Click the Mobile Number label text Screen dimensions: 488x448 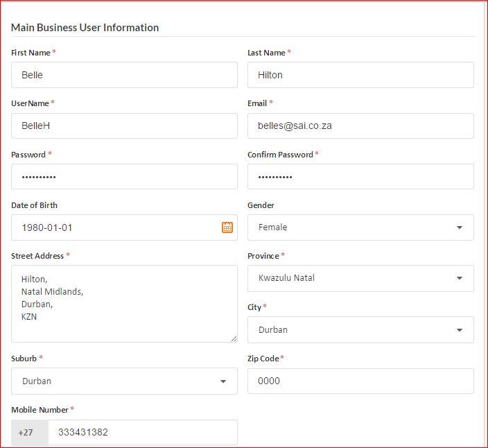40,410
